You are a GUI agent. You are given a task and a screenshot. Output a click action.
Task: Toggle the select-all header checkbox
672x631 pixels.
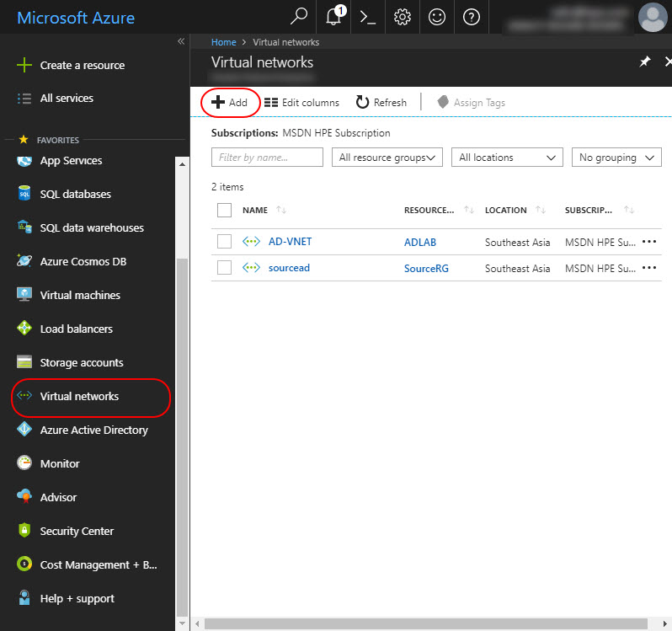[x=224, y=211]
